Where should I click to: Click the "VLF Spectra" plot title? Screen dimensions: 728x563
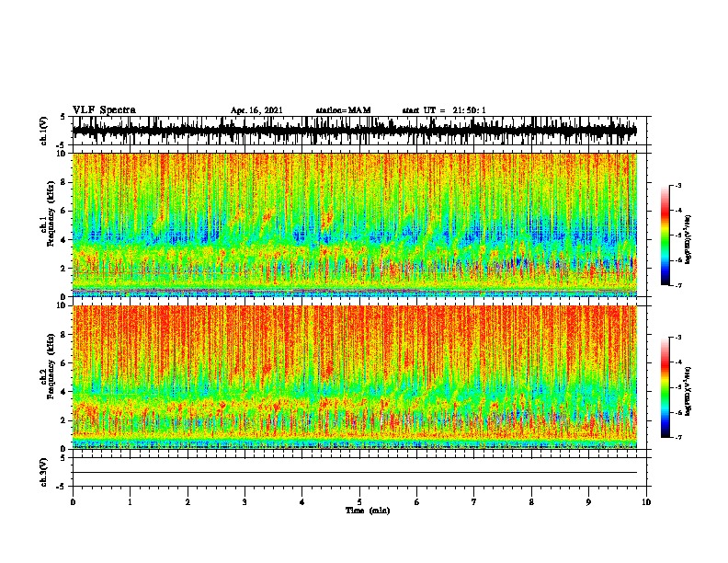pos(104,110)
